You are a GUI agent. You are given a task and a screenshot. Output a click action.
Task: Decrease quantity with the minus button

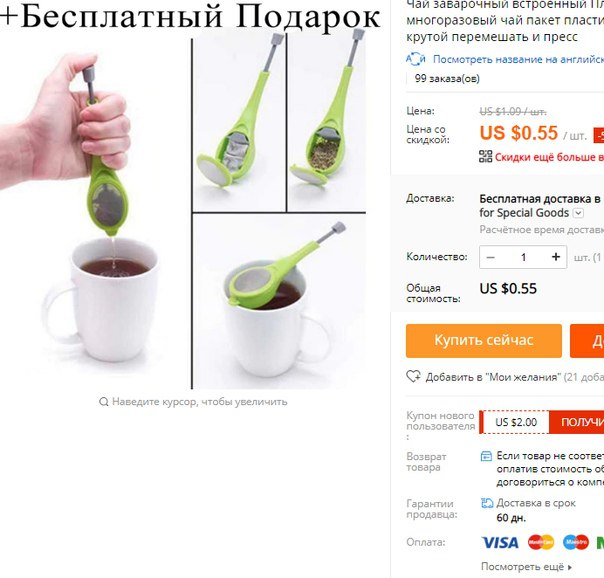pyautogui.click(x=490, y=257)
